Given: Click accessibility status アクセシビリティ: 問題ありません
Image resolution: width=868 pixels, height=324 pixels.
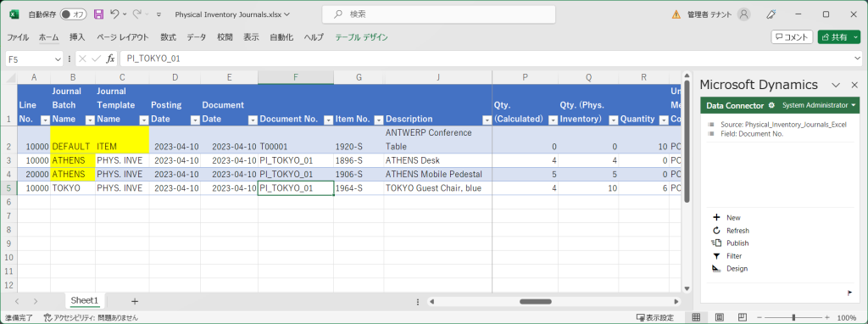Looking at the screenshot, I should [x=91, y=318].
